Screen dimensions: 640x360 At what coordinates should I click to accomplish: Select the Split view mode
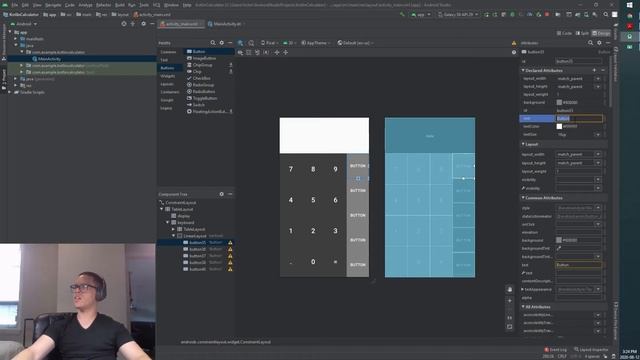pyautogui.click(x=582, y=33)
